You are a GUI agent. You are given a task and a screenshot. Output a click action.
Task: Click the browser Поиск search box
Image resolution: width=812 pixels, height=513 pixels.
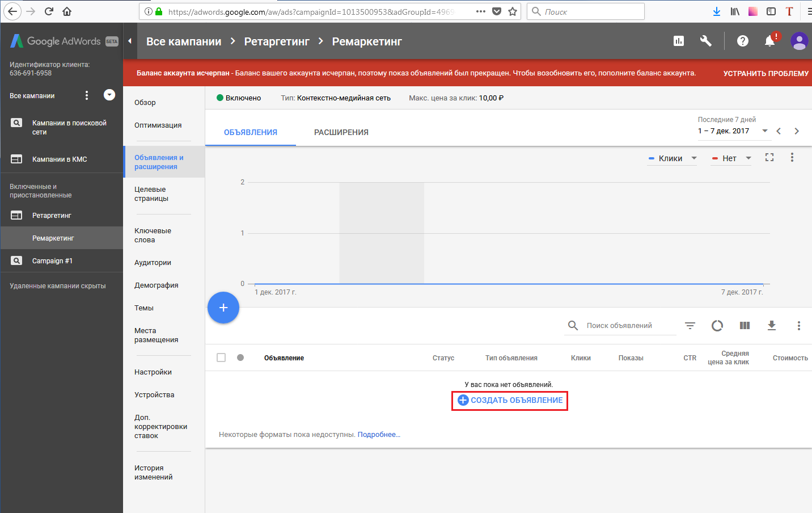pos(586,11)
